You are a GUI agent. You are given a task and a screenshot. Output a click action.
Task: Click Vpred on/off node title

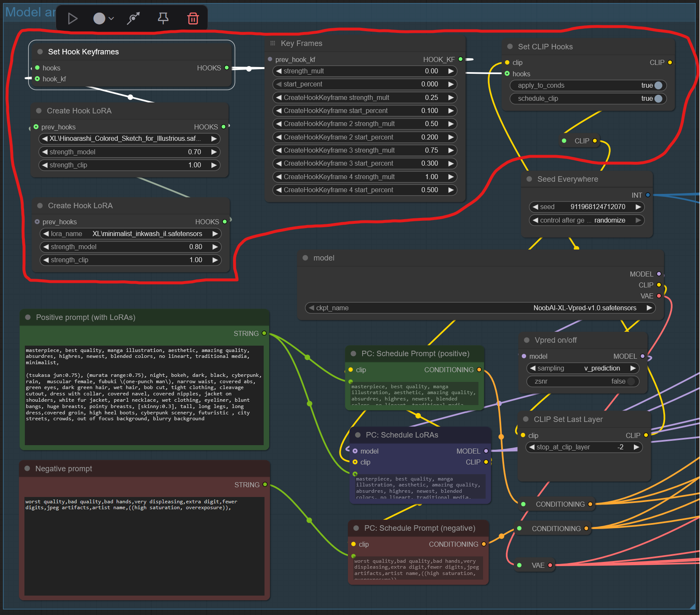556,340
